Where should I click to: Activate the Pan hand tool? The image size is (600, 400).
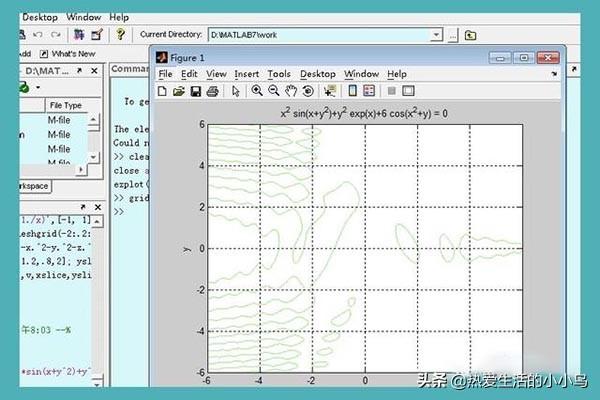point(289,91)
